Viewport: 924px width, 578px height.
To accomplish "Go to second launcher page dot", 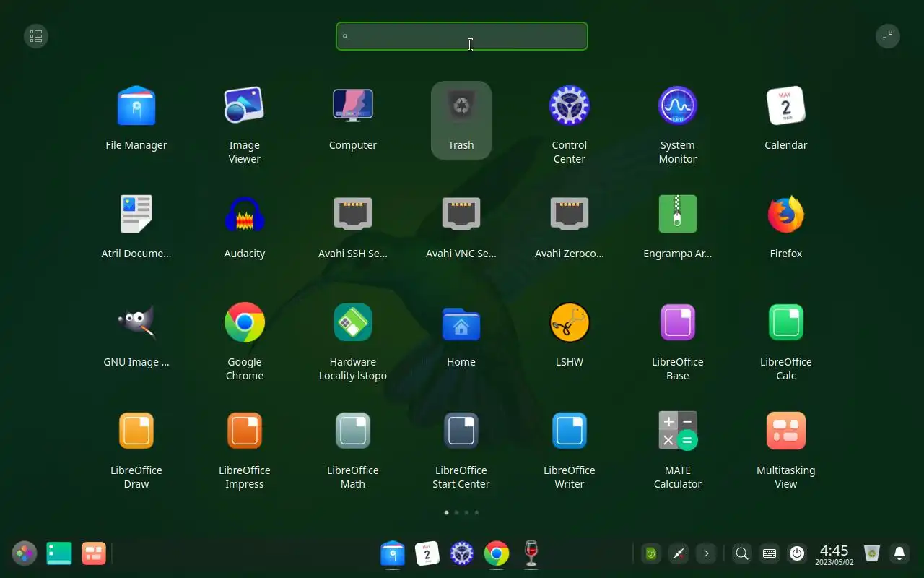I will click(x=456, y=512).
